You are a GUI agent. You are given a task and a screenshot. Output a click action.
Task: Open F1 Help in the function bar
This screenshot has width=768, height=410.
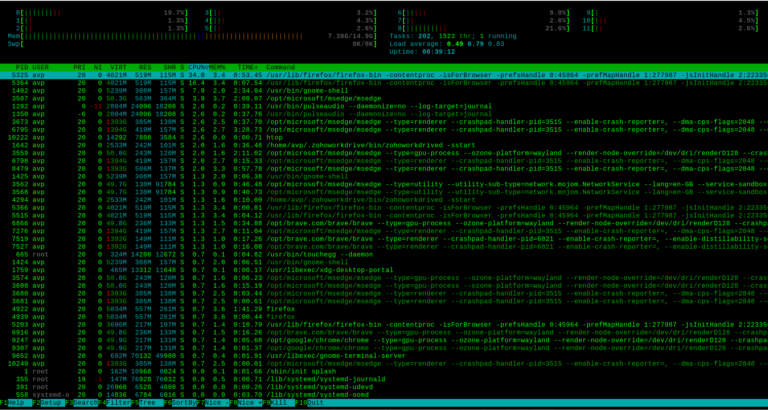click(16, 403)
